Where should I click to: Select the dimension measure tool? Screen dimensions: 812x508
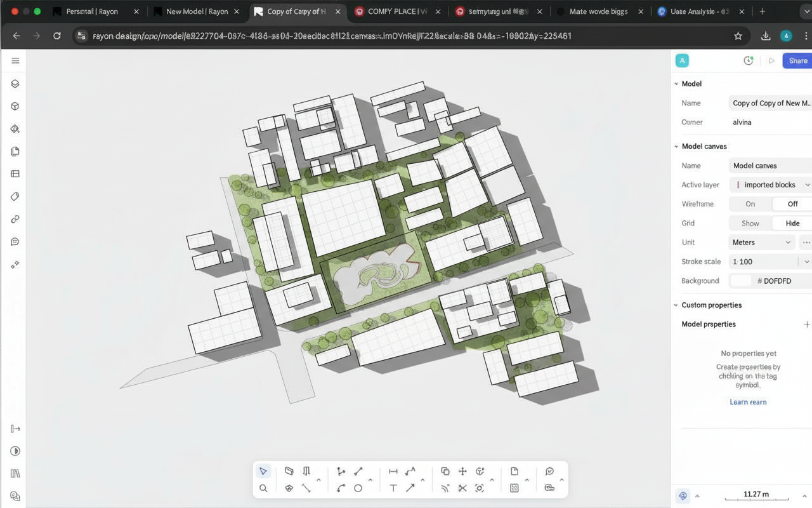[393, 471]
